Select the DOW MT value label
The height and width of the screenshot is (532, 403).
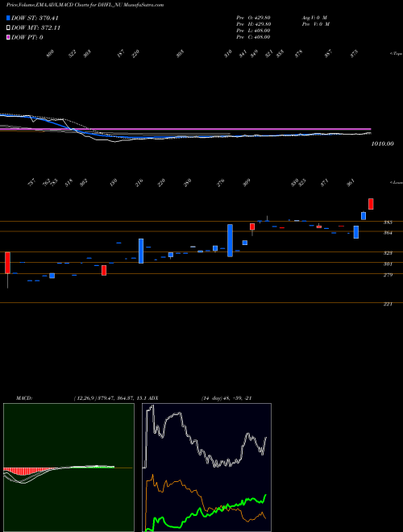coord(36,27)
